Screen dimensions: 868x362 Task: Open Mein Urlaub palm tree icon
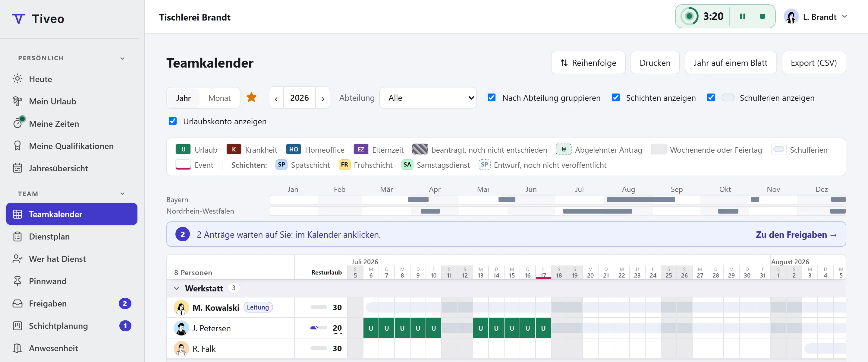coord(17,101)
